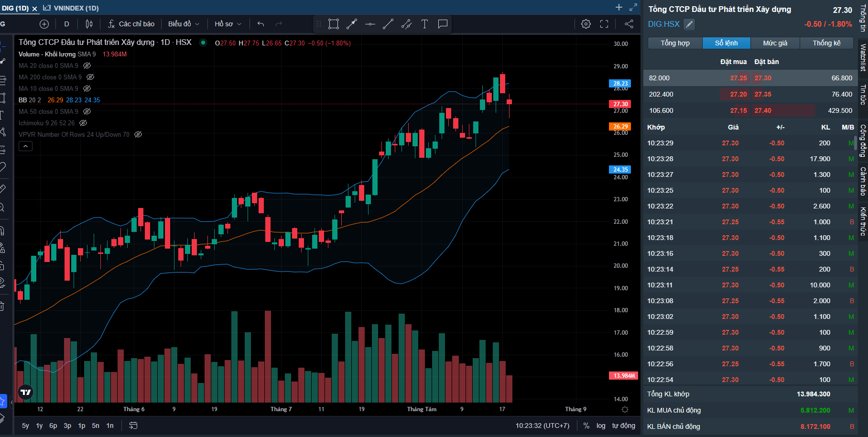
Task: Set chart range to 6p
Action: click(53, 426)
